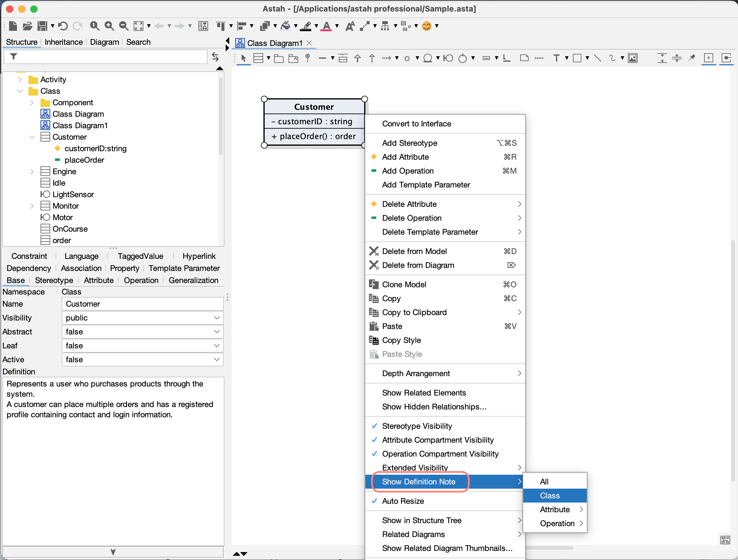Image resolution: width=738 pixels, height=560 pixels.
Task: Undo the last action via toolbar
Action: pos(63,26)
